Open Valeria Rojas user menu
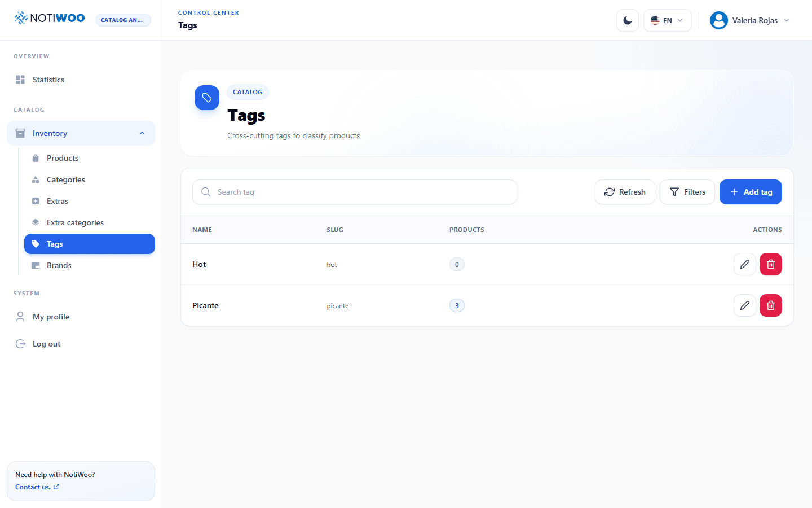Image resolution: width=812 pixels, height=508 pixels. click(750, 20)
